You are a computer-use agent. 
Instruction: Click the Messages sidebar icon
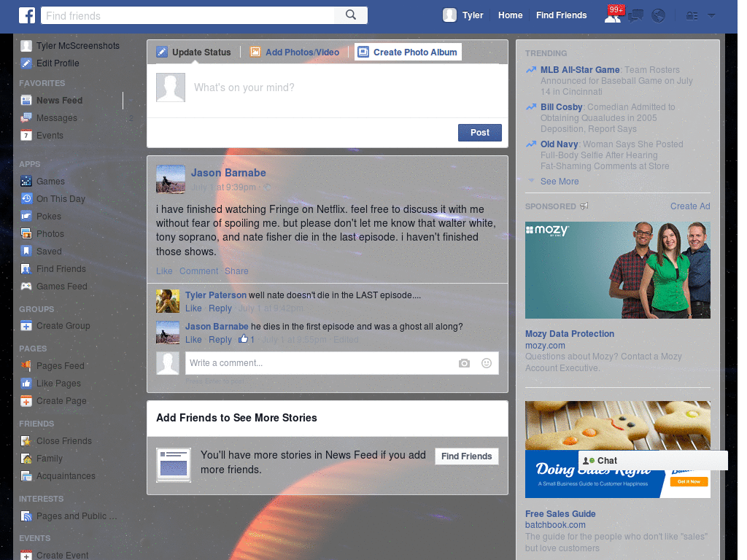point(26,118)
